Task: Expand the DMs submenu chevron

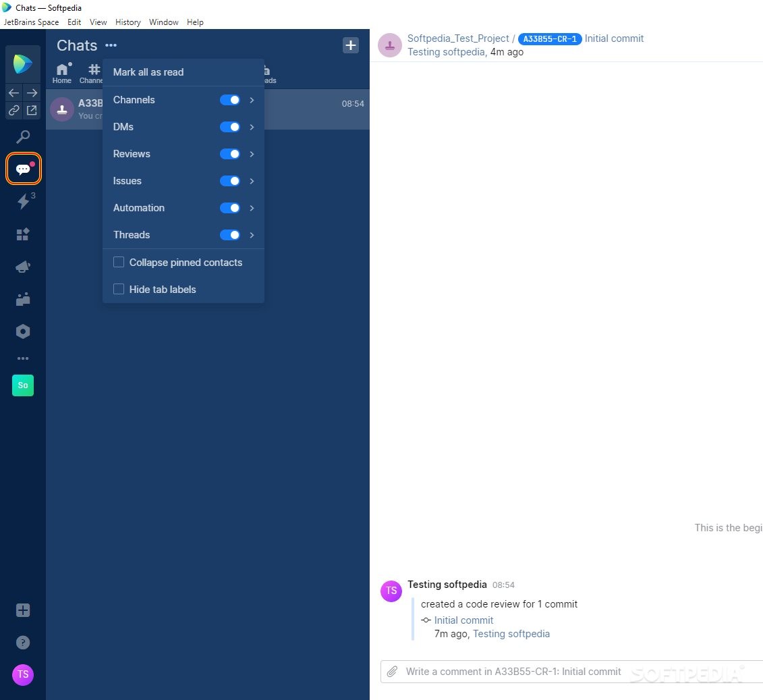Action: pyautogui.click(x=252, y=127)
